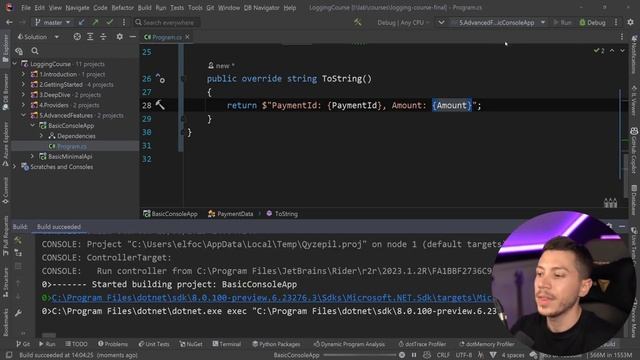
Task: Collapse the BasicConsoleApp project node
Action: [x=32, y=126]
